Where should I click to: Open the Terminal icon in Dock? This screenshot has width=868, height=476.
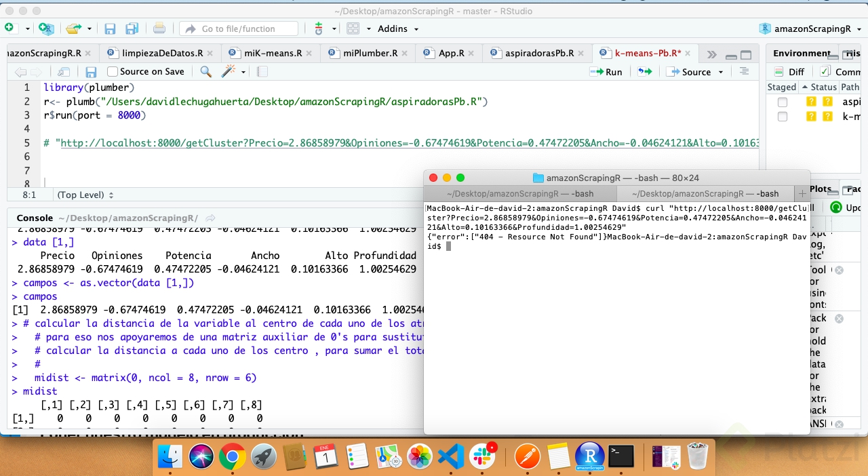[x=621, y=456]
